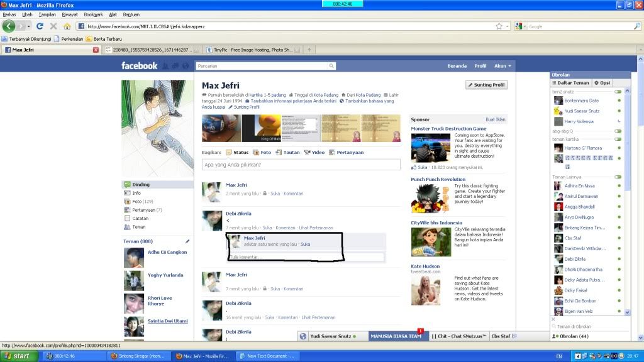Click the search magnifier in Google search box
Screen dimensions: 644x362
(x=636, y=26)
